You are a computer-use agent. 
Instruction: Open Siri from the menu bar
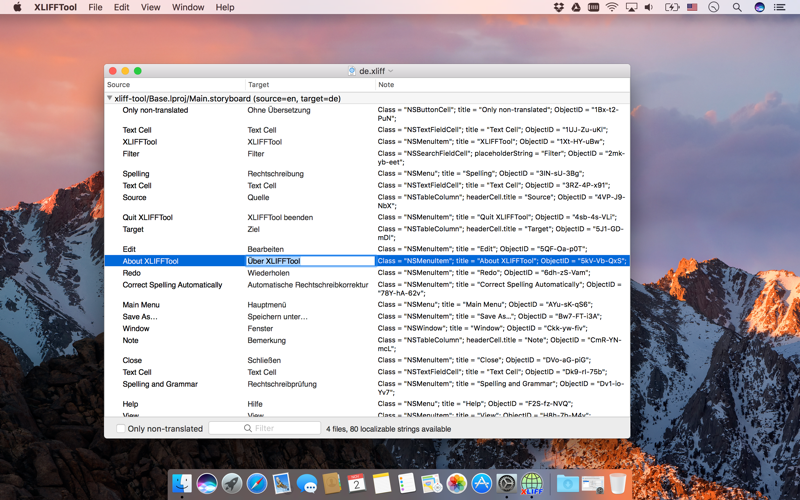click(759, 7)
